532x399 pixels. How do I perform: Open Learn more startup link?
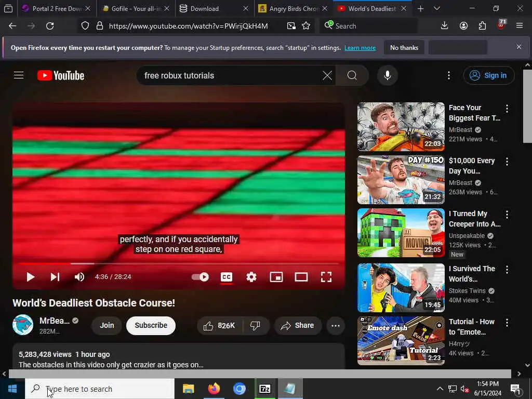[x=360, y=48]
